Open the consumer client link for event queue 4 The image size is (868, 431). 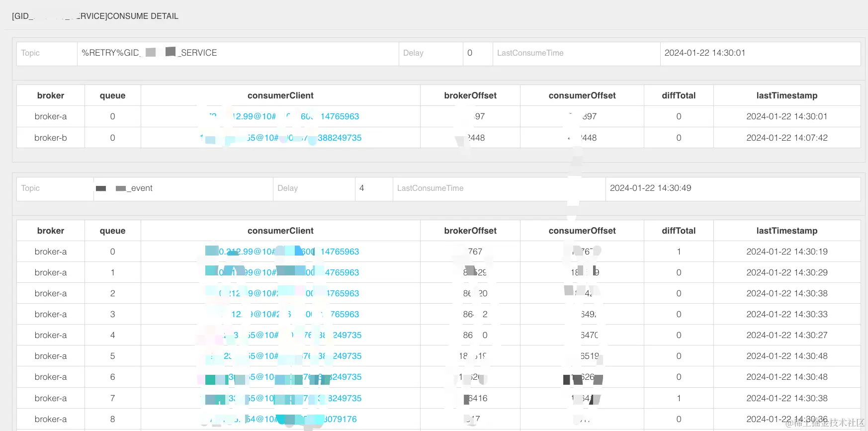coord(281,335)
